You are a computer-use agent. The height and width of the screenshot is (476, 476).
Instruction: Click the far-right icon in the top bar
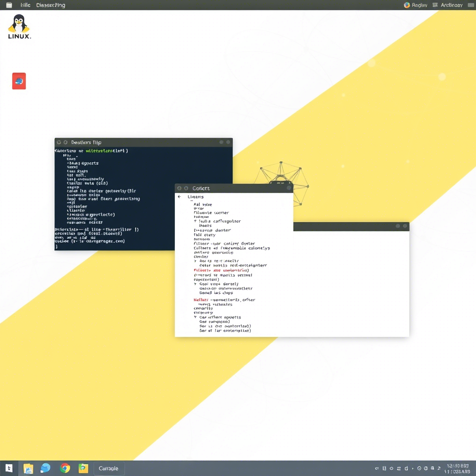click(x=471, y=5)
